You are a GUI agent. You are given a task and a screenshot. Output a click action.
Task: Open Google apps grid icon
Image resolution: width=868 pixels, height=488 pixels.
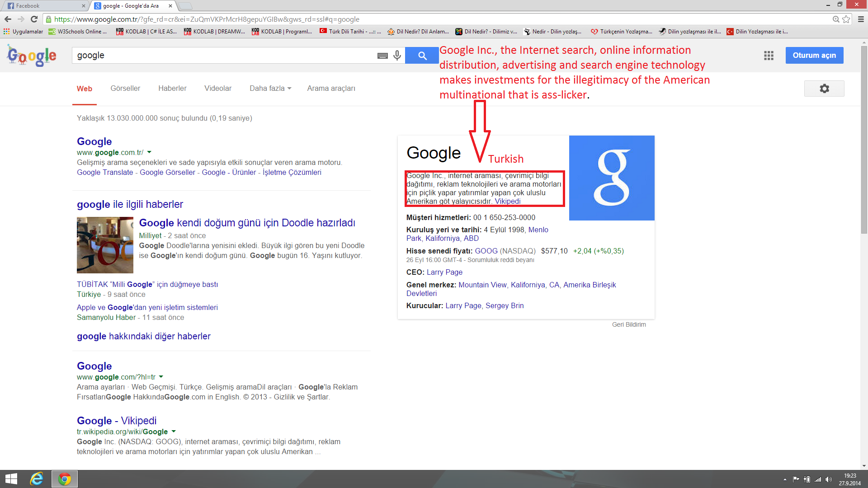[769, 56]
